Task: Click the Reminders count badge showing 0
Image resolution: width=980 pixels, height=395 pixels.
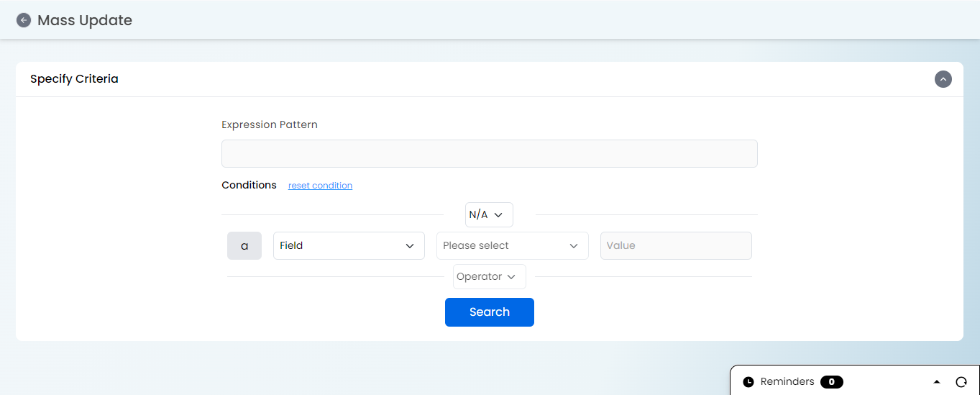Action: [x=832, y=382]
